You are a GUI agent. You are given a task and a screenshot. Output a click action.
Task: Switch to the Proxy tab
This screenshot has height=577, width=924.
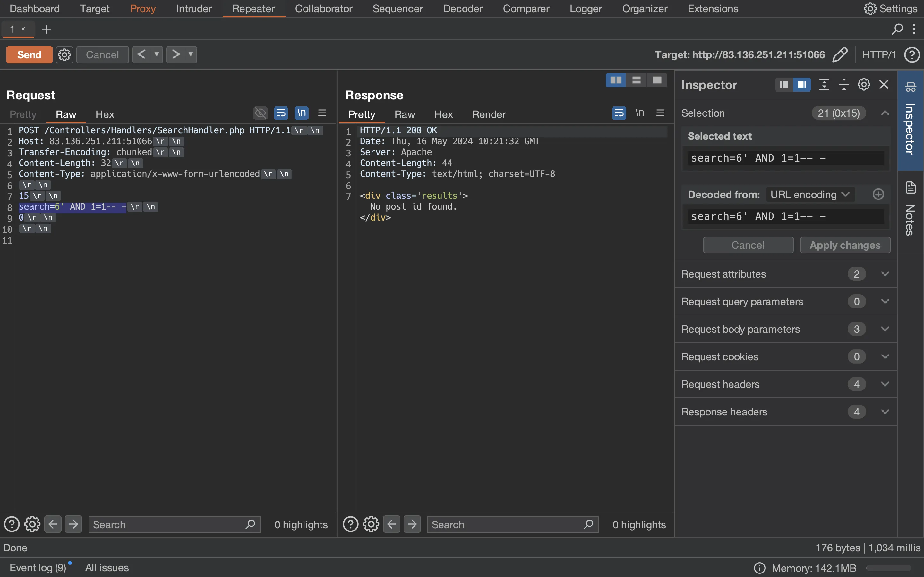(x=142, y=8)
